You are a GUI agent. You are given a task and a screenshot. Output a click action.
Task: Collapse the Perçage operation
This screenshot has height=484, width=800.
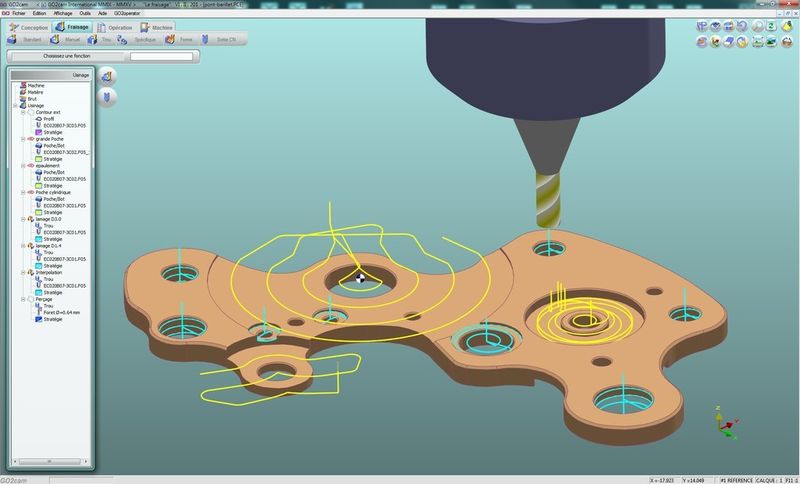pyautogui.click(x=23, y=299)
